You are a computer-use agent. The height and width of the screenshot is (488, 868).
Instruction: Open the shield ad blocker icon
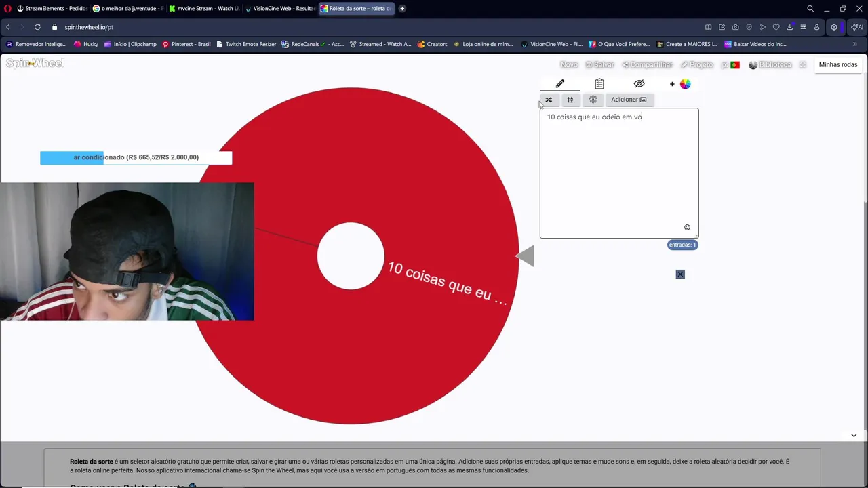pos(749,27)
